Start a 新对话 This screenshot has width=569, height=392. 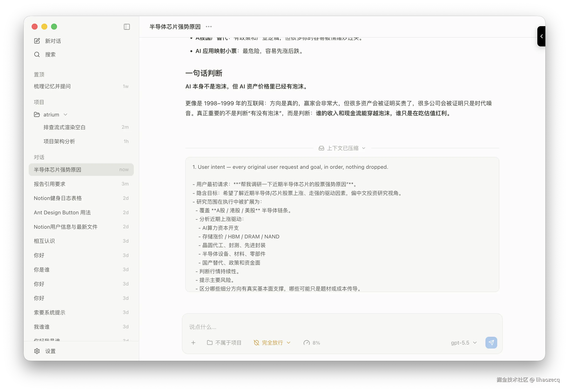[x=47, y=41]
